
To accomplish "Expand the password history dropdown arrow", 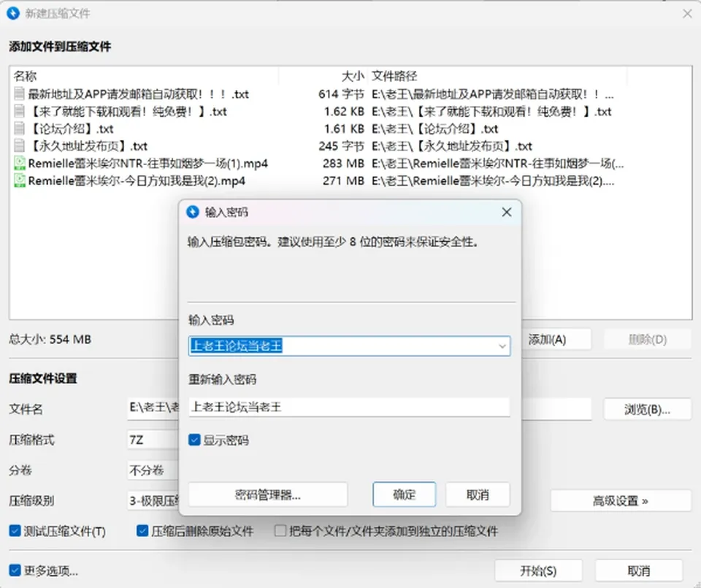I will pyautogui.click(x=502, y=346).
